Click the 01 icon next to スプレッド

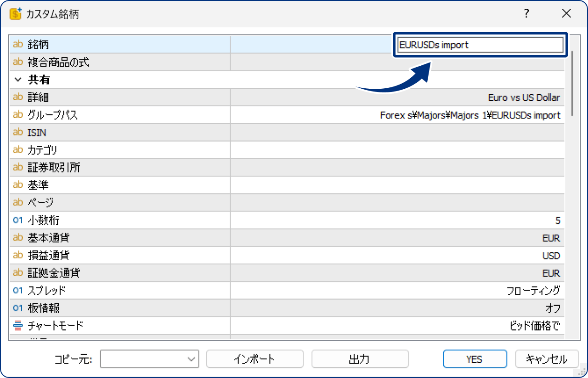coord(18,291)
